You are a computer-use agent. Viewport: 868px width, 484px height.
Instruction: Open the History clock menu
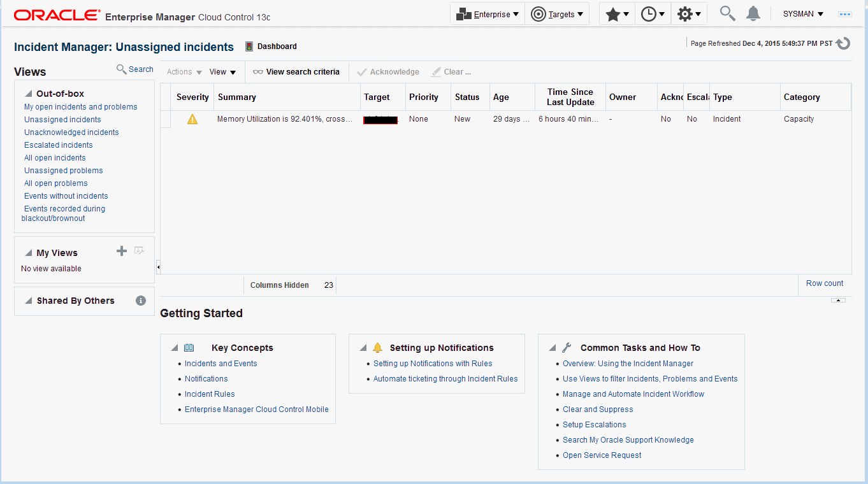pyautogui.click(x=653, y=14)
